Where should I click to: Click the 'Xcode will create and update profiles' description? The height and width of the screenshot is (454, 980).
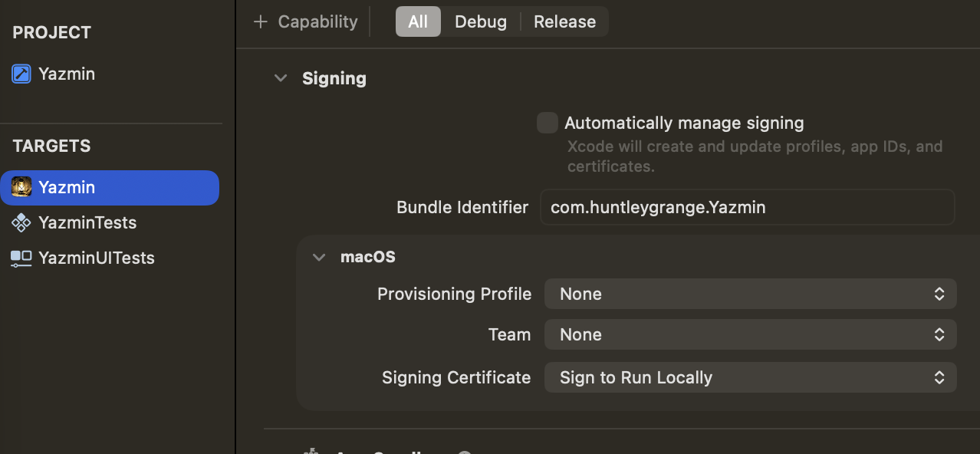tap(755, 156)
